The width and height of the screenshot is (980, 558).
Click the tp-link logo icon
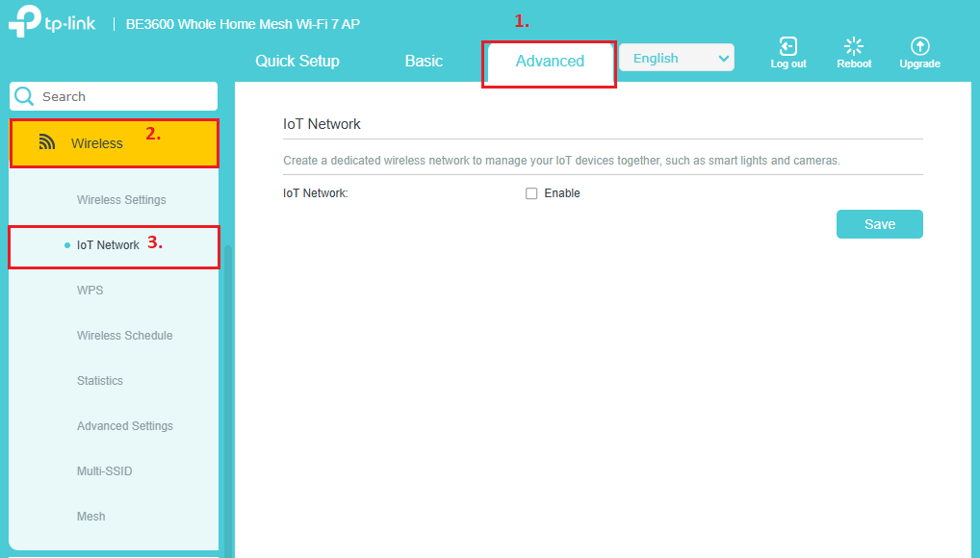pyautogui.click(x=24, y=21)
